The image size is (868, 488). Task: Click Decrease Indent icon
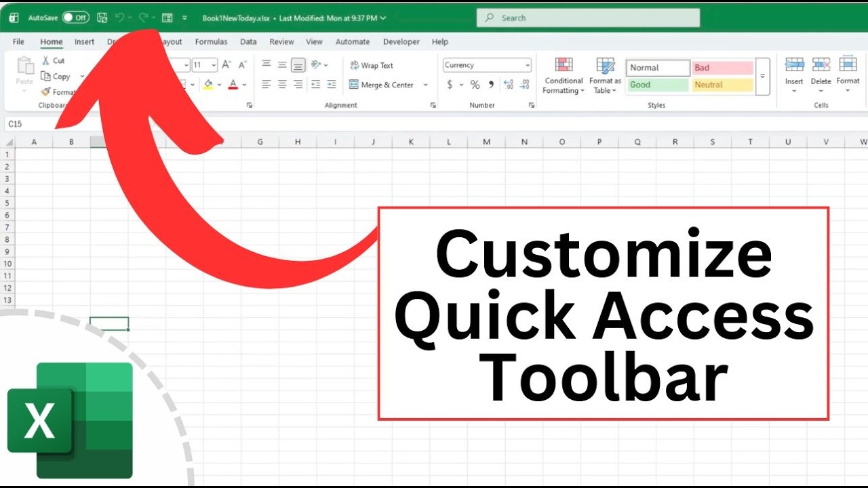pos(315,85)
